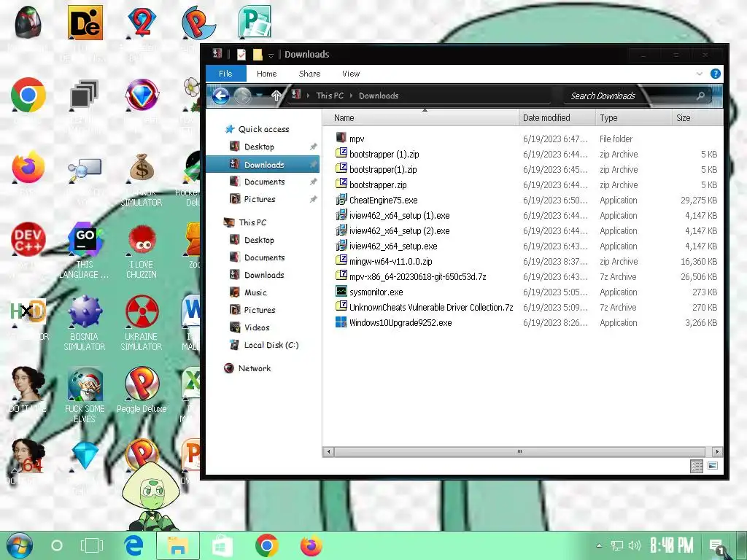The height and width of the screenshot is (560, 747).
Task: Click the Search Downloads field
Action: coord(638,96)
